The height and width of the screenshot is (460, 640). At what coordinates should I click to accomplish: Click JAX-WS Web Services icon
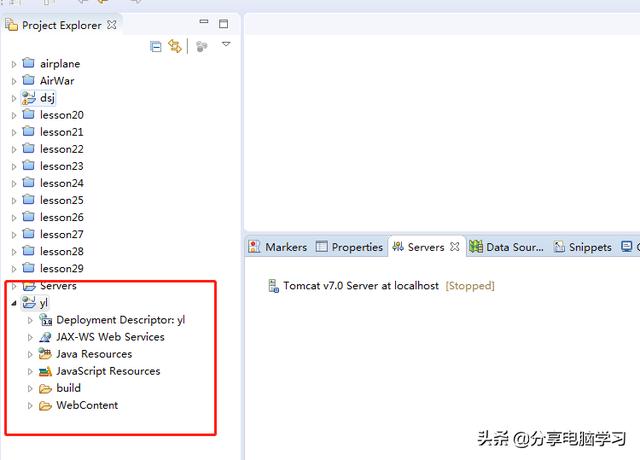click(45, 337)
